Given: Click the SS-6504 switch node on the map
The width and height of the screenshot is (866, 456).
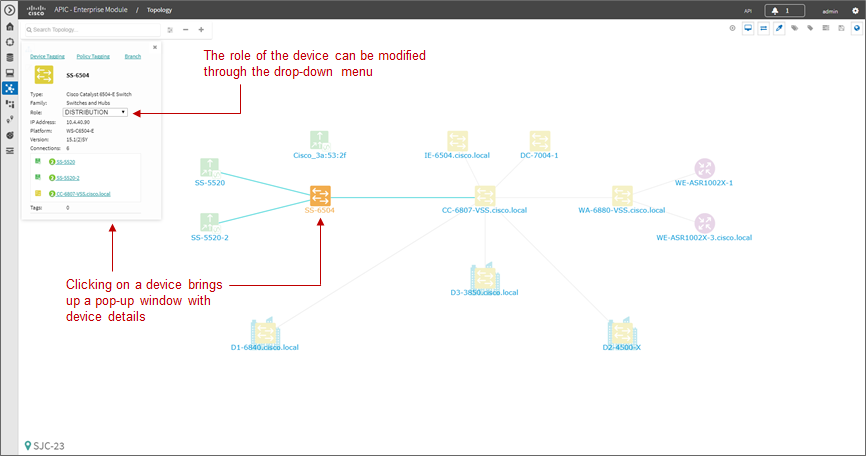Looking at the screenshot, I should point(320,195).
